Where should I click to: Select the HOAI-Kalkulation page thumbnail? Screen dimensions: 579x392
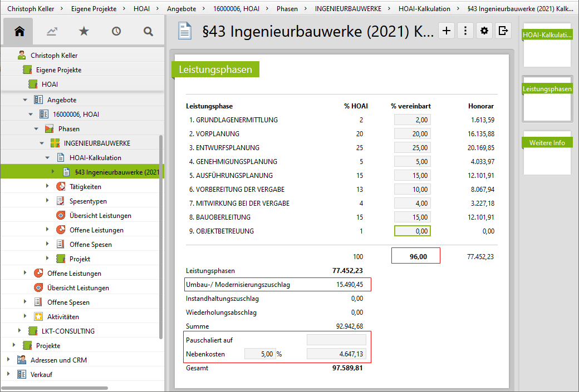[547, 44]
